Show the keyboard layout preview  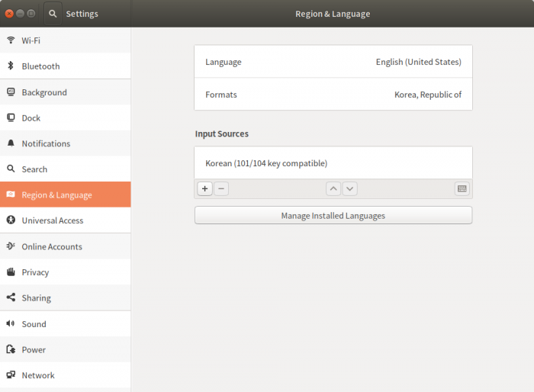click(462, 188)
